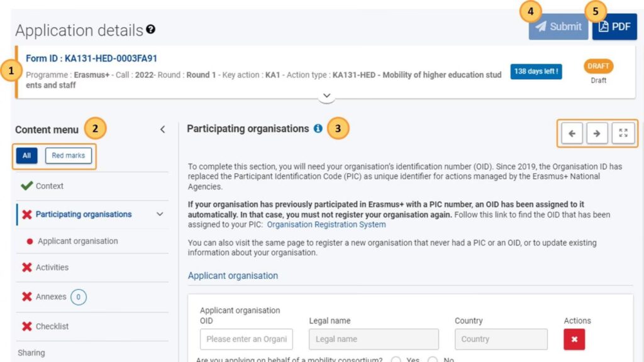Viewport: 644px width, 362px height.
Task: Click the info icon next to Participating organisations
Action: pos(318,129)
